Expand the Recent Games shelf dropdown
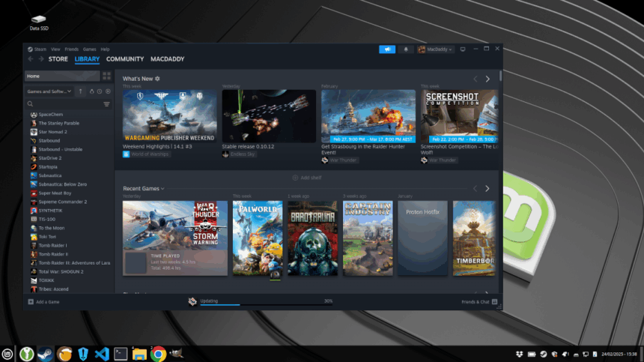Image resolution: width=644 pixels, height=362 pixels. 162,189
